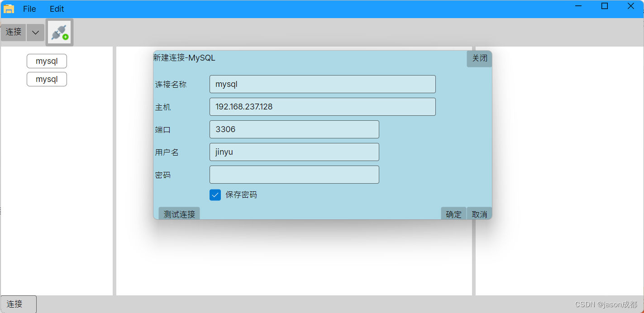
Task: Click the 测试连接 button
Action: 179,213
